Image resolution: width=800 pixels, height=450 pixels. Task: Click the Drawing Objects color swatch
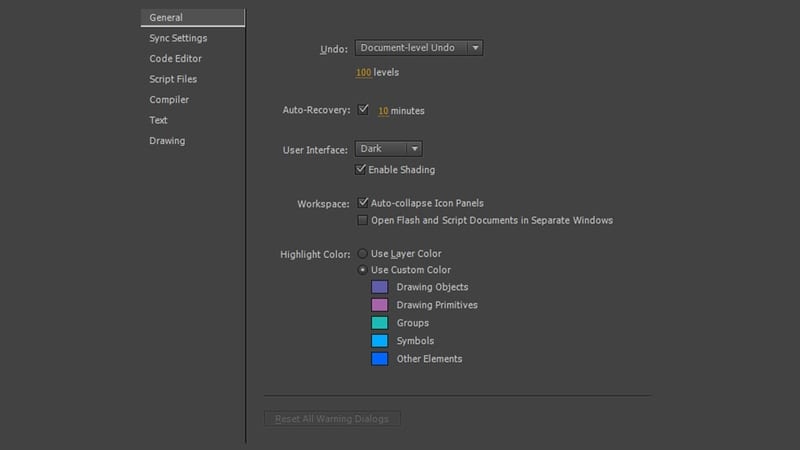[x=379, y=287]
